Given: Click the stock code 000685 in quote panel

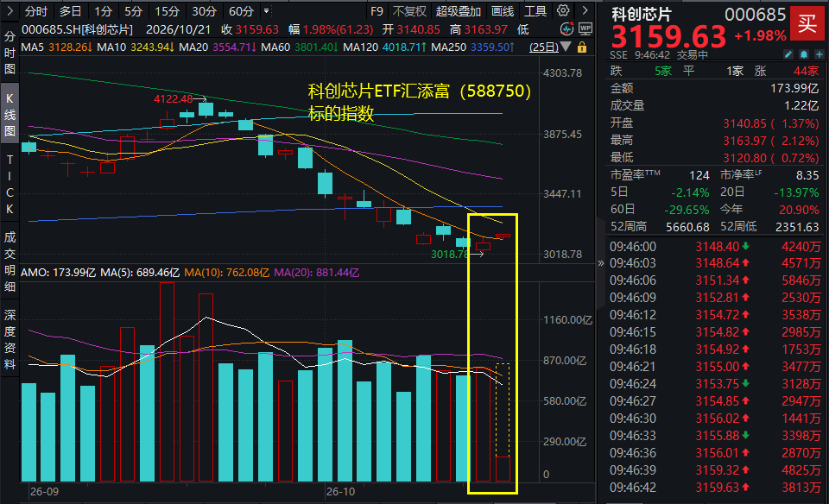Looking at the screenshot, I should tap(756, 15).
